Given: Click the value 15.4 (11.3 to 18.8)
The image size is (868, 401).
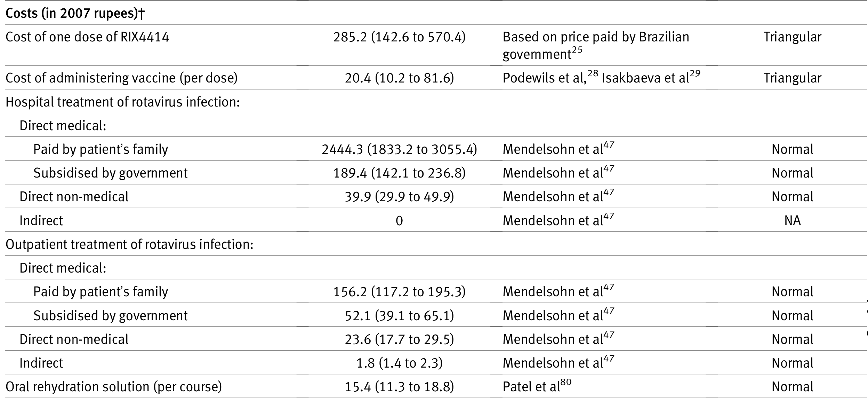Looking at the screenshot, I should pyautogui.click(x=399, y=387).
